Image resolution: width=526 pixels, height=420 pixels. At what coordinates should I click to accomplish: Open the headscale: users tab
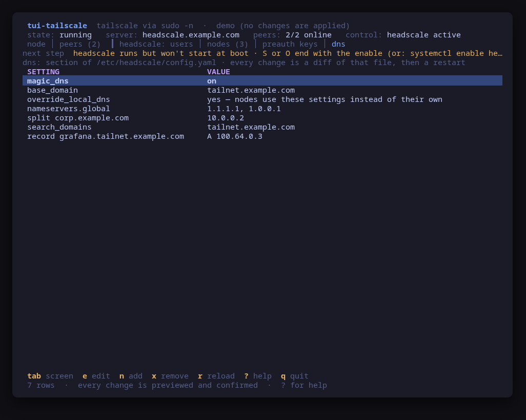pos(156,44)
